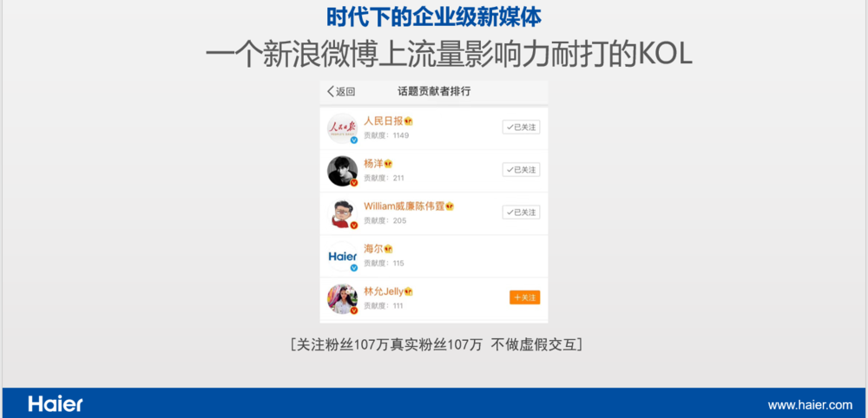Click the 杨洋 username link
Screen dimensions: 868x418
(x=373, y=164)
